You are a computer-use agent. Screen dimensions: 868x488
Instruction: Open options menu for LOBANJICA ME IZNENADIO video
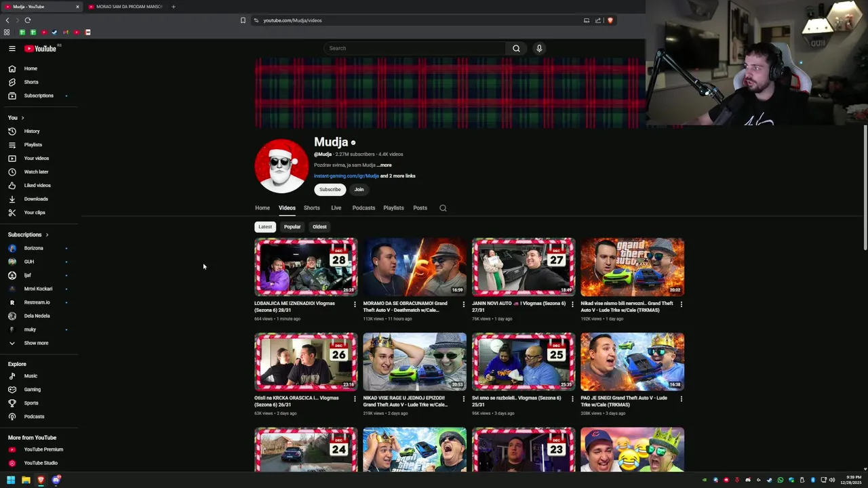pos(355,304)
